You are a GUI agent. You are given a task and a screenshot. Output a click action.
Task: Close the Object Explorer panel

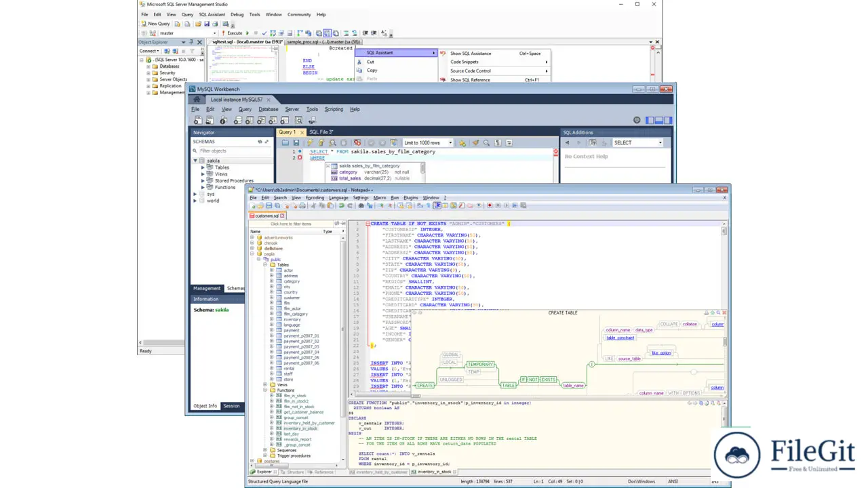coord(199,42)
